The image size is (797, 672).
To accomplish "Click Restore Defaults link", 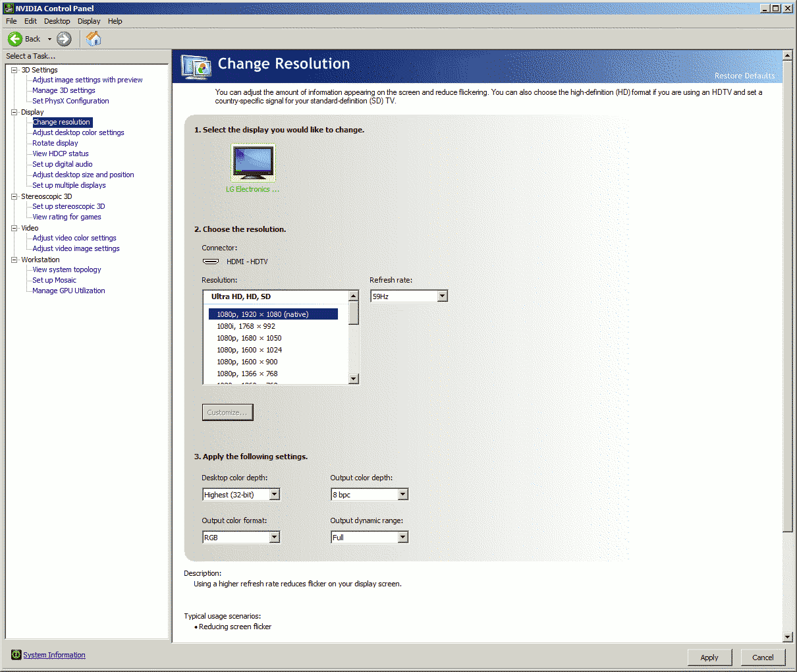I will coord(744,76).
